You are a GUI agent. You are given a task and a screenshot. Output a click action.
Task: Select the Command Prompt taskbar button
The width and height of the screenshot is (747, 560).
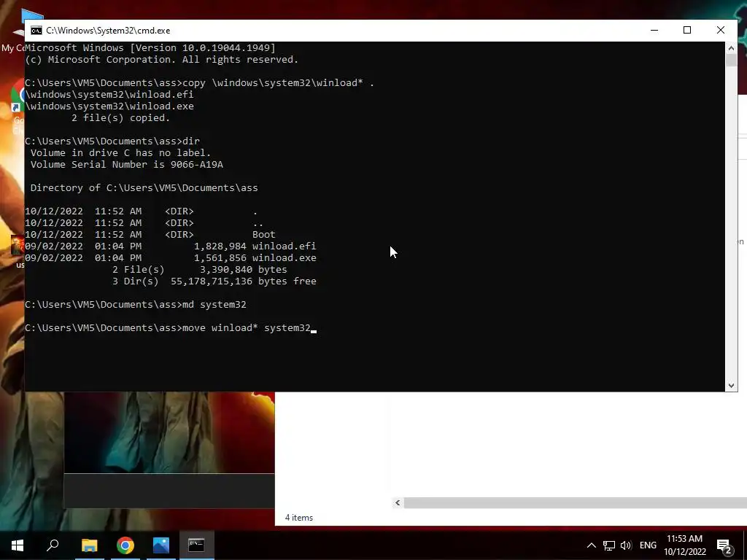pos(197,545)
